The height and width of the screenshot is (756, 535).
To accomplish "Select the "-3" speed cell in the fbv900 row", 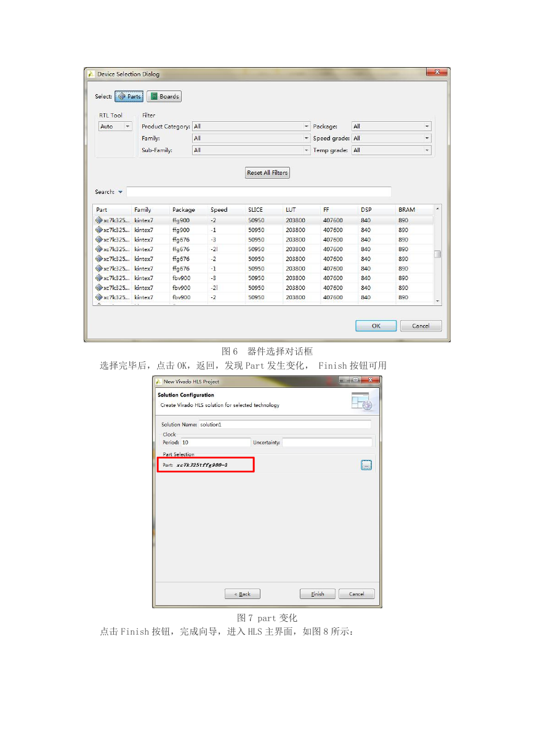I will tap(213, 278).
